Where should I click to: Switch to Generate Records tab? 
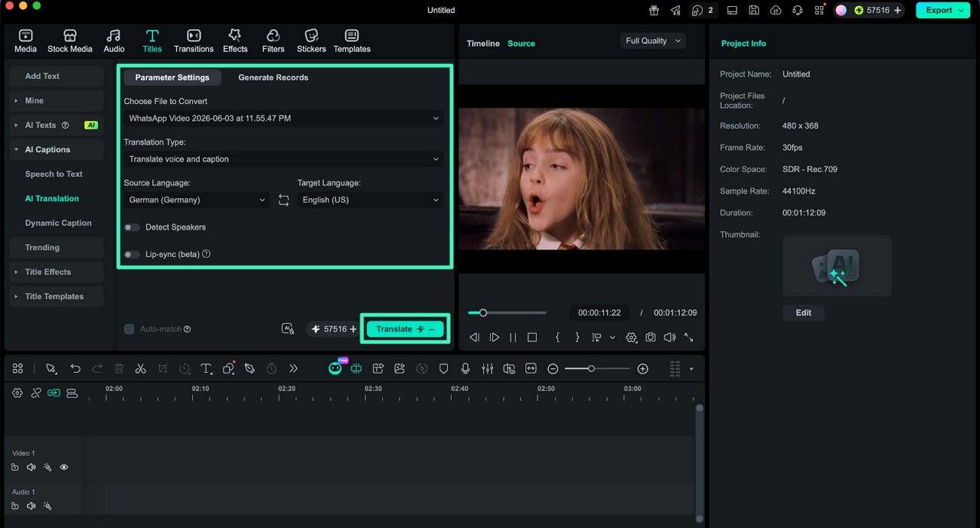(x=273, y=78)
